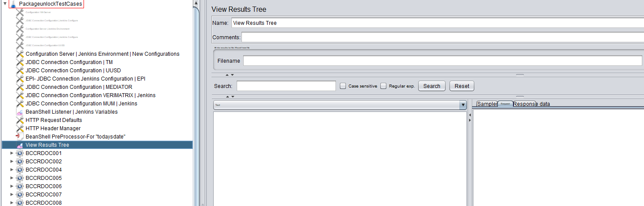
Task: Enable the Case sensitive checkbox
Action: [x=343, y=86]
